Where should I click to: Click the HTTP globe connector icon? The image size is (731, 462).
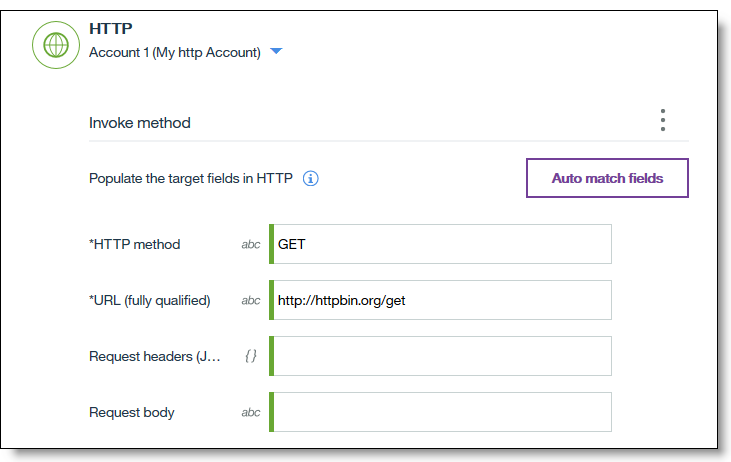coord(57,44)
